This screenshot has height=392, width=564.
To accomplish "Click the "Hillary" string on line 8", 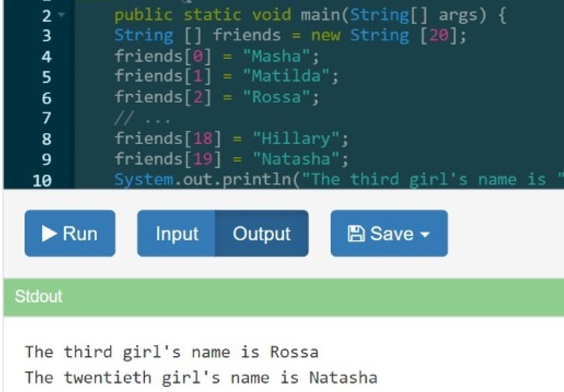I will point(300,139).
